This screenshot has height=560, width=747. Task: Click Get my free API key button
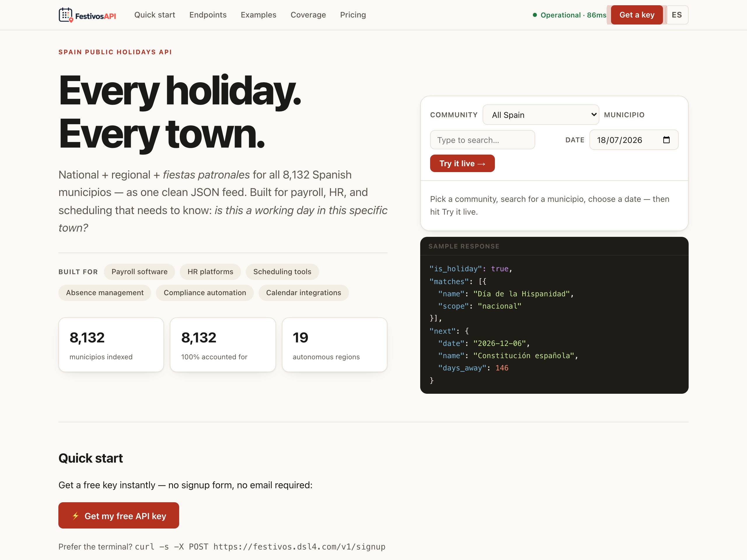118,515
